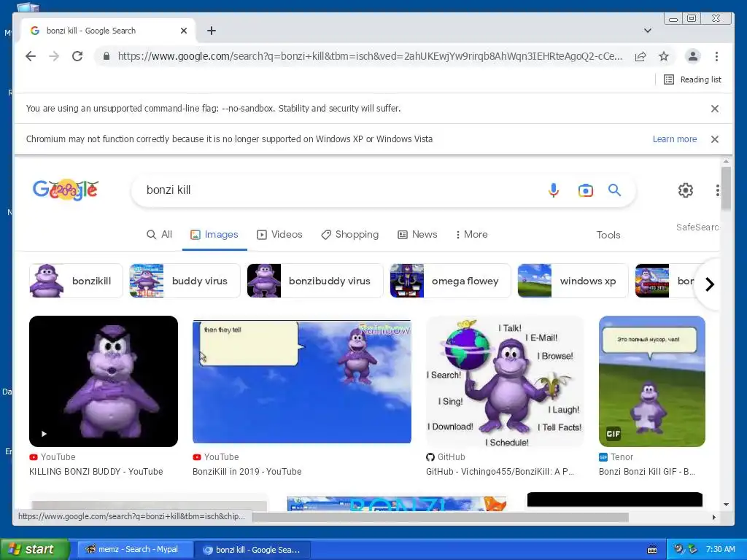Image resolution: width=747 pixels, height=560 pixels.
Task: Switch to the All results tab
Action: pos(159,234)
